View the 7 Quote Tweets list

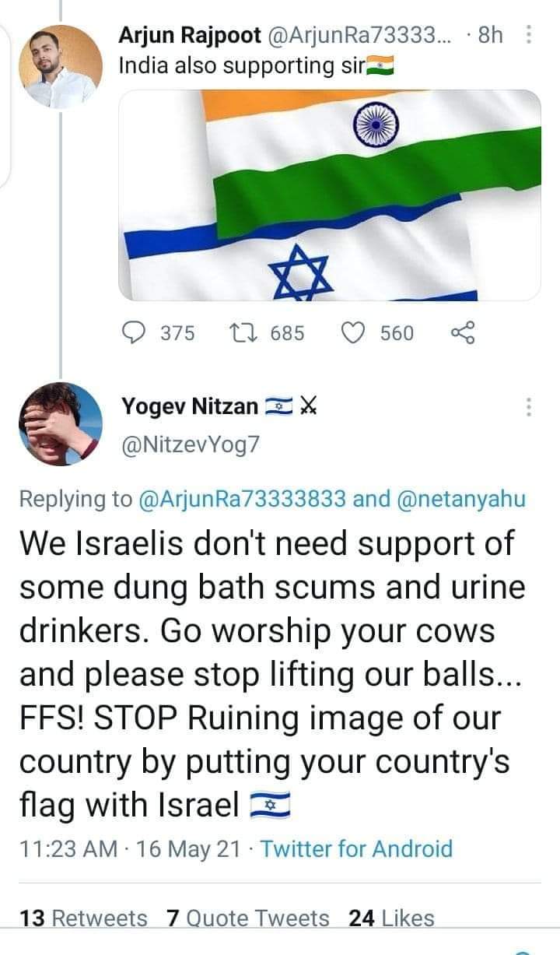point(248,918)
